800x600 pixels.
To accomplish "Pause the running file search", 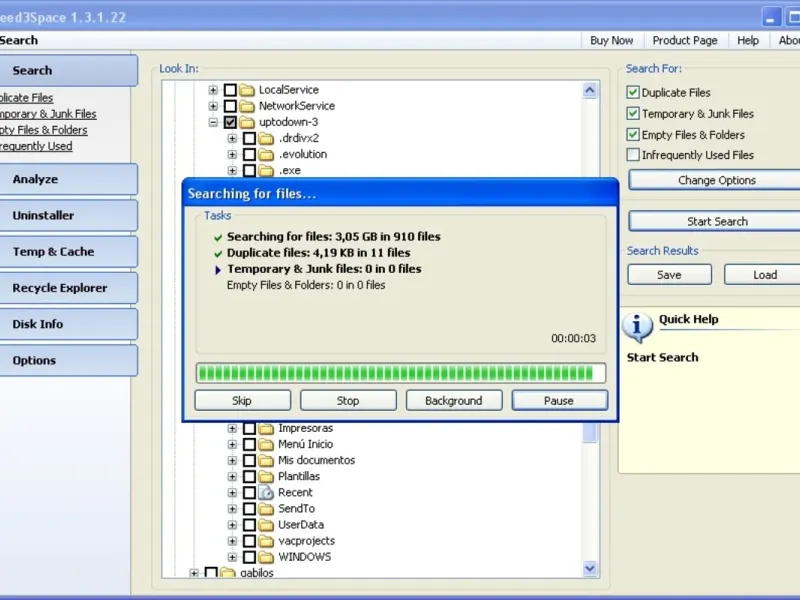I will [x=559, y=401].
